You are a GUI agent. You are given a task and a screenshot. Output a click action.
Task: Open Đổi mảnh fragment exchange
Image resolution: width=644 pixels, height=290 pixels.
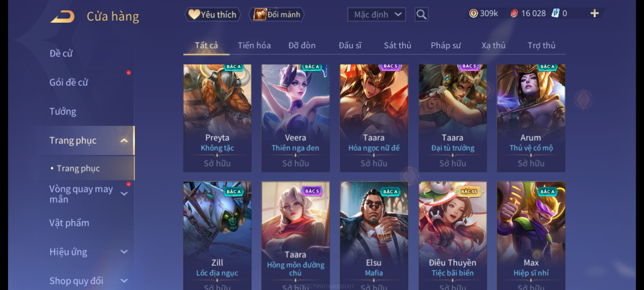pos(277,15)
